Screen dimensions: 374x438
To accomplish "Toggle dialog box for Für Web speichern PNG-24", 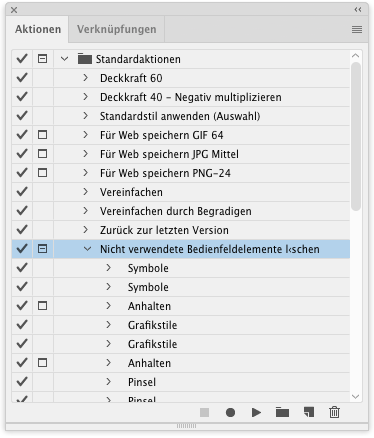I will coord(42,173).
